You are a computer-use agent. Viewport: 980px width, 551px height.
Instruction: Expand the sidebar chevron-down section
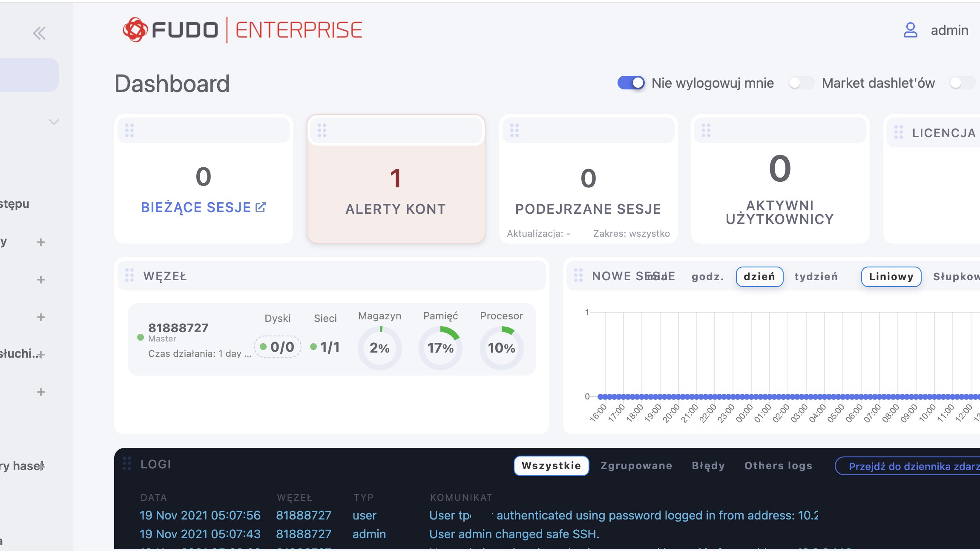tap(54, 122)
